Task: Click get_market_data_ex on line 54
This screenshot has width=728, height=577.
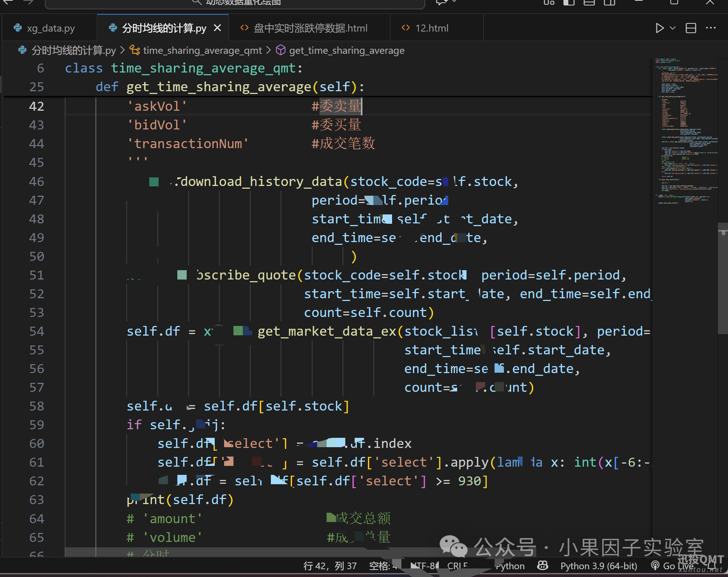Action: click(x=327, y=331)
